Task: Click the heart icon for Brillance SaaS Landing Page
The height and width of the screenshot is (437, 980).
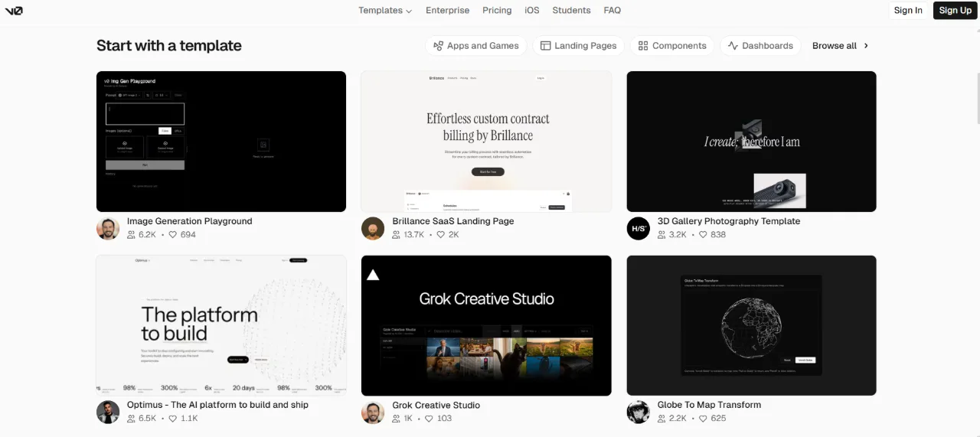Action: 441,235
